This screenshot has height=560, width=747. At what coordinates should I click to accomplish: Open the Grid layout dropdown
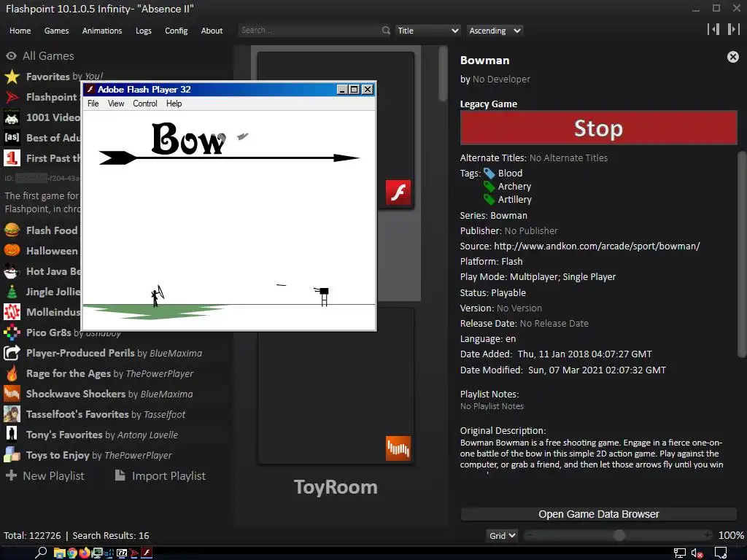[502, 536]
